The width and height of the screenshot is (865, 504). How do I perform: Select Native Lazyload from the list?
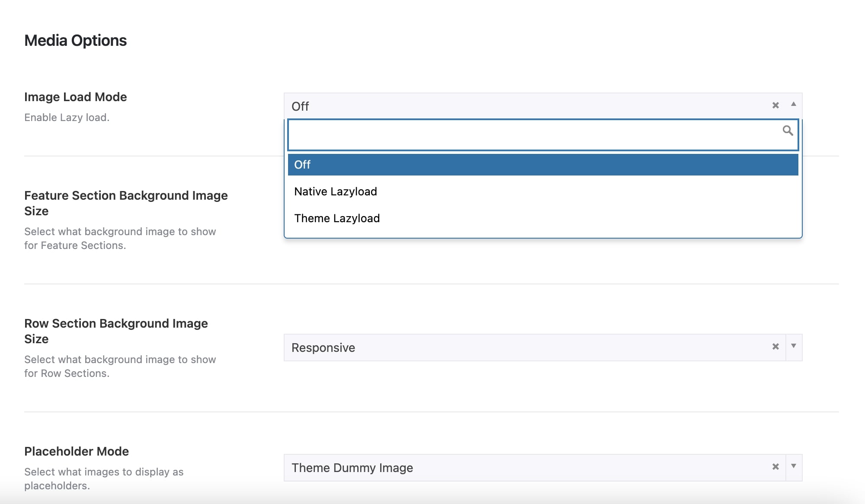point(335,191)
